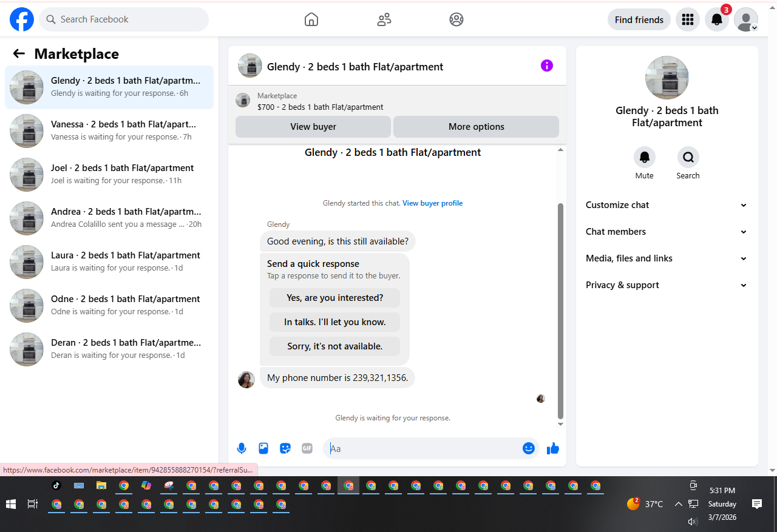
Task: Open the Facebook home logo
Action: [22, 19]
